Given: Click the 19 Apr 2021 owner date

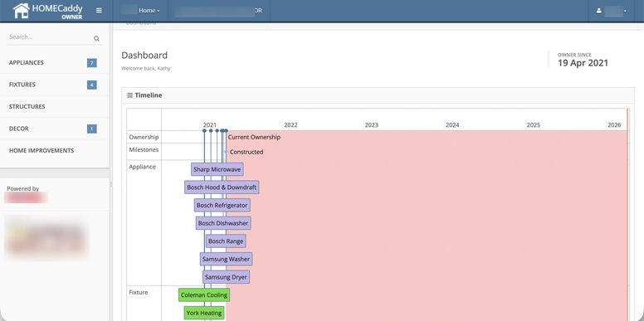Looking at the screenshot, I should tap(583, 63).
